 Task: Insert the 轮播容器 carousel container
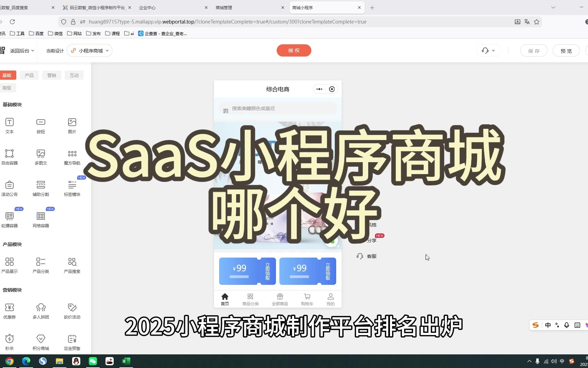(x=10, y=220)
